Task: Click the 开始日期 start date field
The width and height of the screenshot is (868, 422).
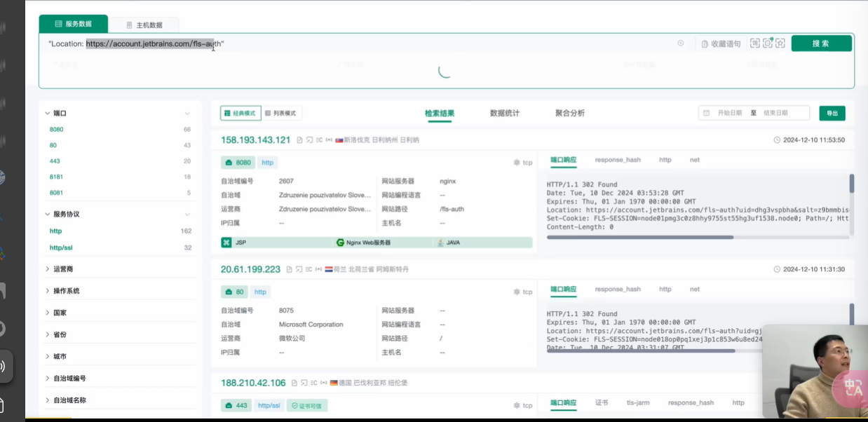Action: [x=729, y=113]
